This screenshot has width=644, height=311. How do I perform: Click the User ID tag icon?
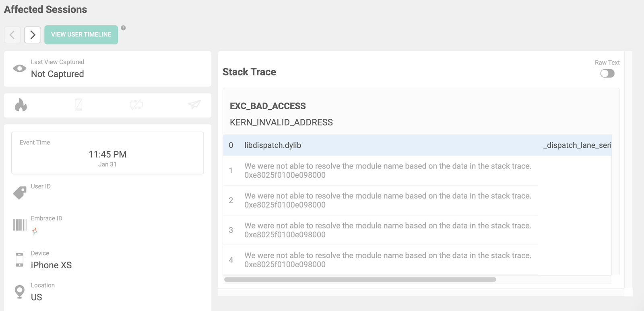(20, 193)
